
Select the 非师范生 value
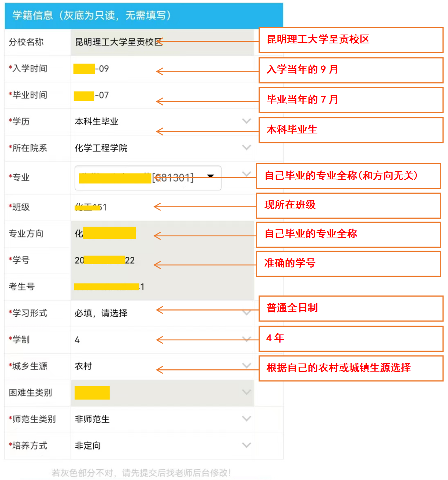92,419
